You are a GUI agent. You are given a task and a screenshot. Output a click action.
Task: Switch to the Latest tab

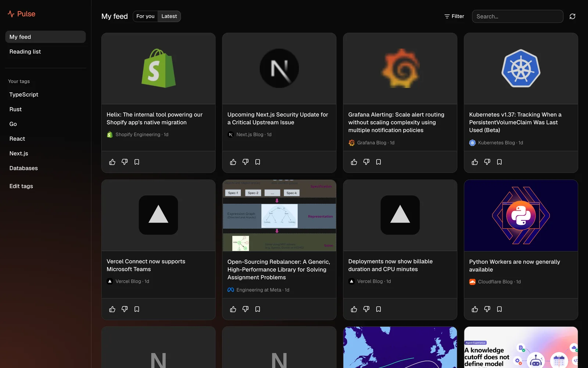pyautogui.click(x=169, y=16)
